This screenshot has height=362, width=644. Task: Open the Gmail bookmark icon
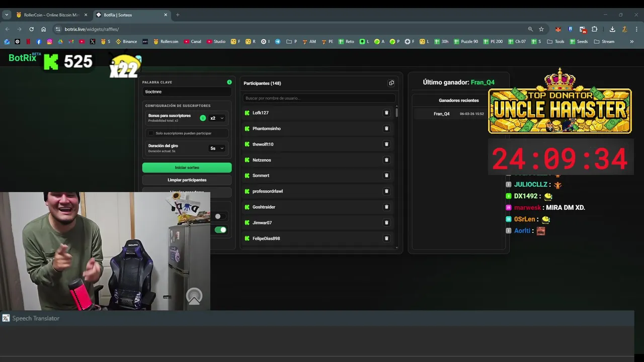tap(71, 42)
